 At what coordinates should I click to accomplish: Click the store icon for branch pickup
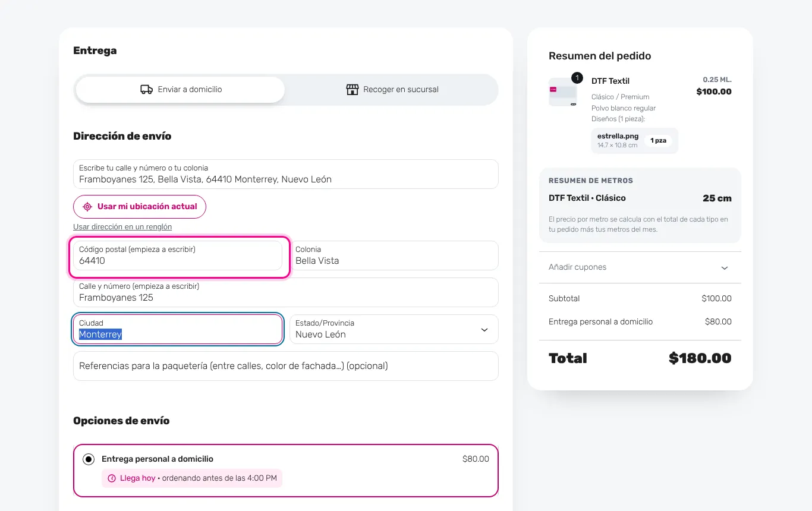353,89
